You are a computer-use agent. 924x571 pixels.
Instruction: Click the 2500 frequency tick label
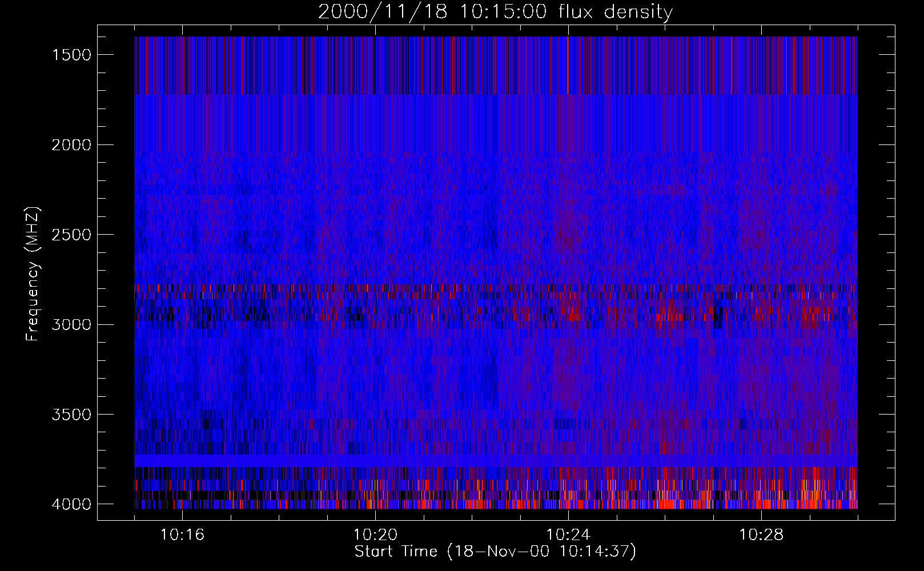point(71,235)
